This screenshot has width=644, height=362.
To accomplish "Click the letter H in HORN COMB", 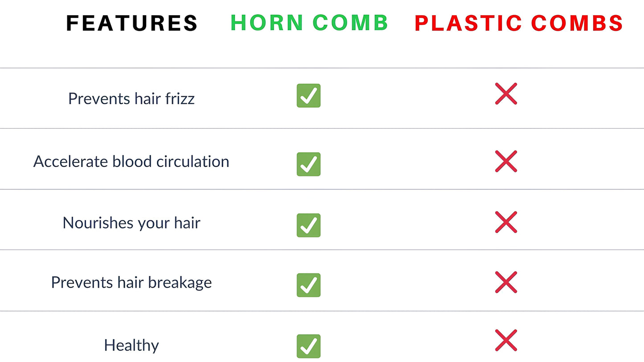I will tap(239, 23).
